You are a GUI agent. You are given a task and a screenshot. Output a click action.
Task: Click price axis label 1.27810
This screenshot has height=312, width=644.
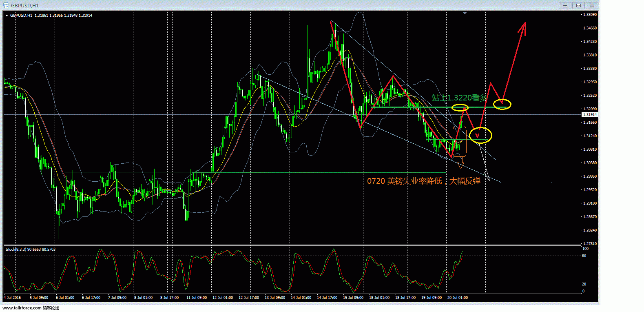coord(590,244)
